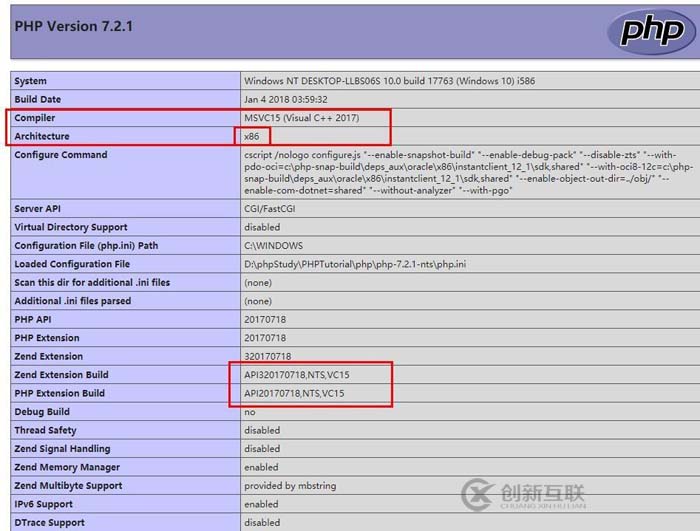The width and height of the screenshot is (700, 531).
Task: Select the 'MSVC15 (Visual C++ 2017)' value
Action: [x=302, y=118]
